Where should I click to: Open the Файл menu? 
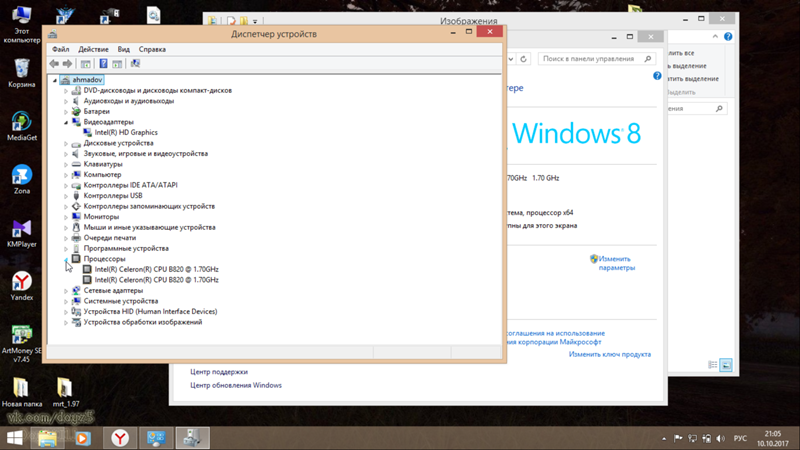click(61, 49)
